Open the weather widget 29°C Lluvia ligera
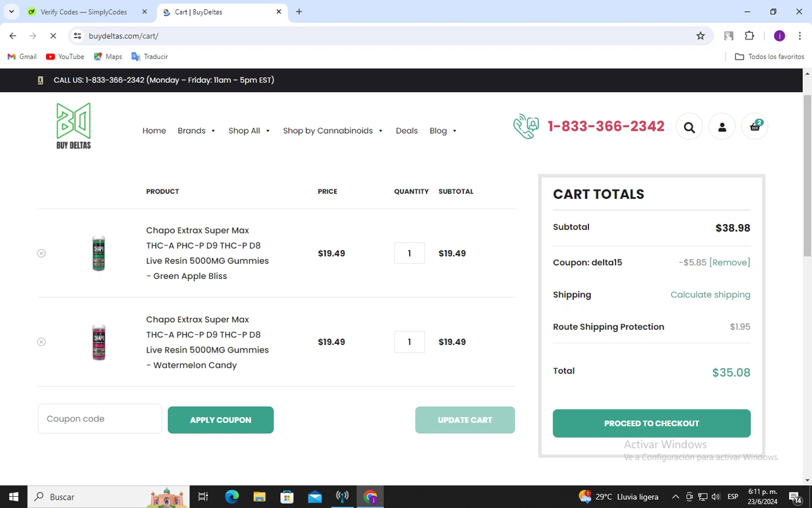 (619, 497)
